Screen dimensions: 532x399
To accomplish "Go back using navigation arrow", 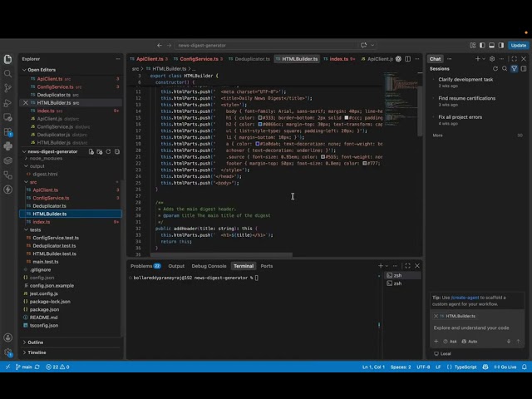I will tap(160, 45).
